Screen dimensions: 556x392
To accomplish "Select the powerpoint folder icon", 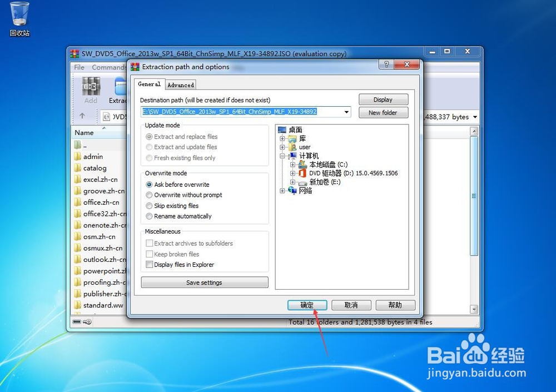I will (78, 271).
